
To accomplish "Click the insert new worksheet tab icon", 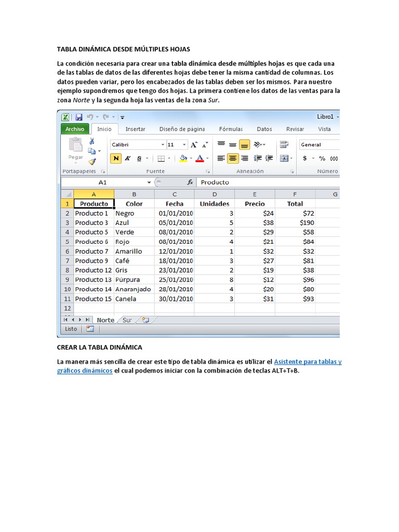I will click(x=145, y=320).
